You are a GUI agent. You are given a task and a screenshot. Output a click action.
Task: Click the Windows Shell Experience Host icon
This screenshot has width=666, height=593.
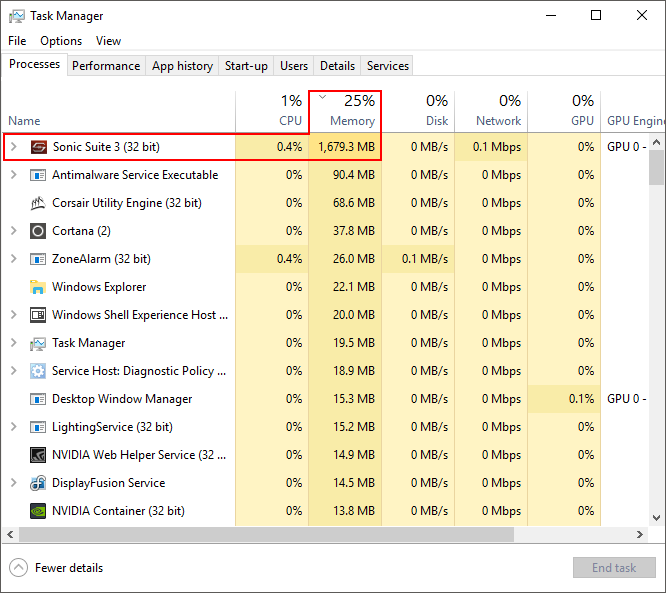pyautogui.click(x=38, y=315)
